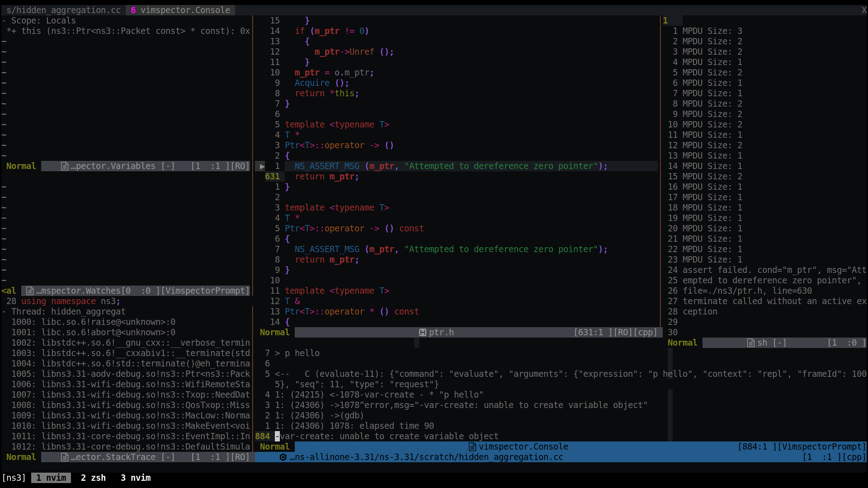Click the shell file icon on the sh statusline
Screen dimensions: 868x488
coord(750,343)
